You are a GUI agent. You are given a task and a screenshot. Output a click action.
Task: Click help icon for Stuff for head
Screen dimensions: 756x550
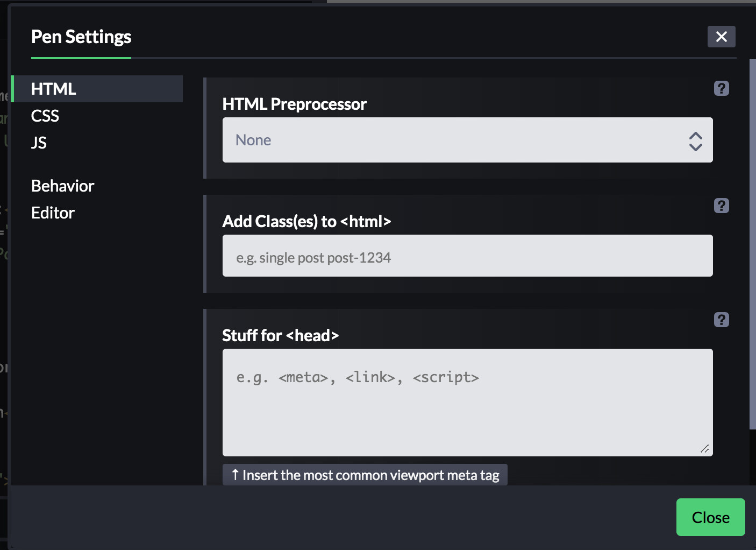pyautogui.click(x=721, y=320)
